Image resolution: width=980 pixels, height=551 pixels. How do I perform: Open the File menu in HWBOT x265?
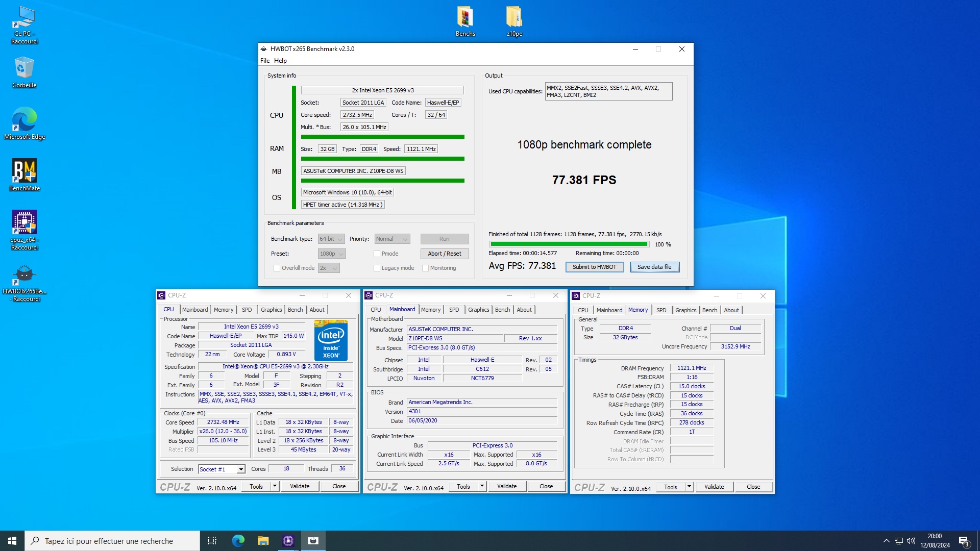tap(265, 60)
